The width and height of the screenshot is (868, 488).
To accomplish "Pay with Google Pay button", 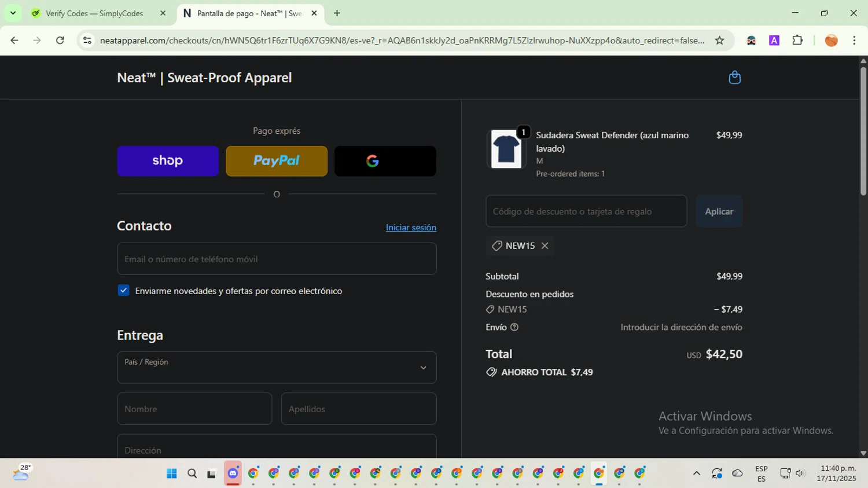I will [x=385, y=161].
